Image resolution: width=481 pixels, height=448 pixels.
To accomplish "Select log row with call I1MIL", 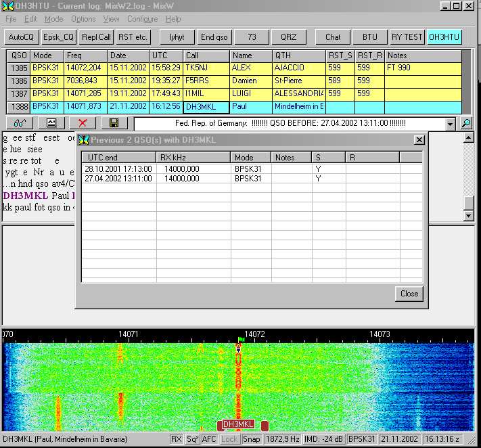I will point(234,94).
